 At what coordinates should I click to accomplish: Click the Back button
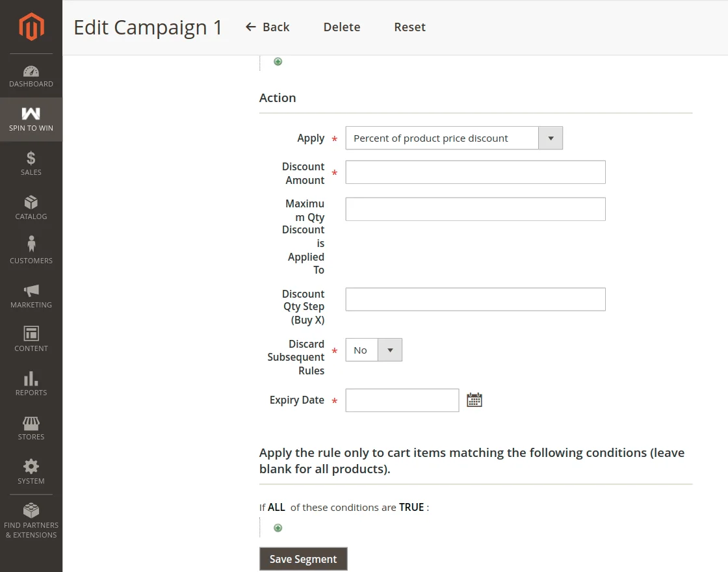tap(268, 27)
